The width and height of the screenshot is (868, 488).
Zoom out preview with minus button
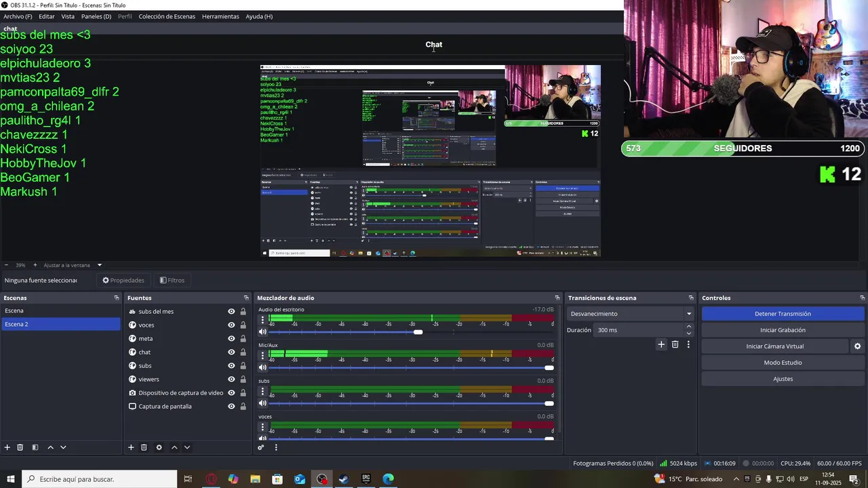pyautogui.click(x=6, y=265)
